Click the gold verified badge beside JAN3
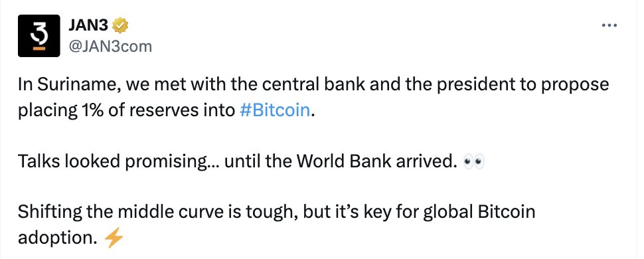Viewport: 644px width, 259px height. [120, 25]
